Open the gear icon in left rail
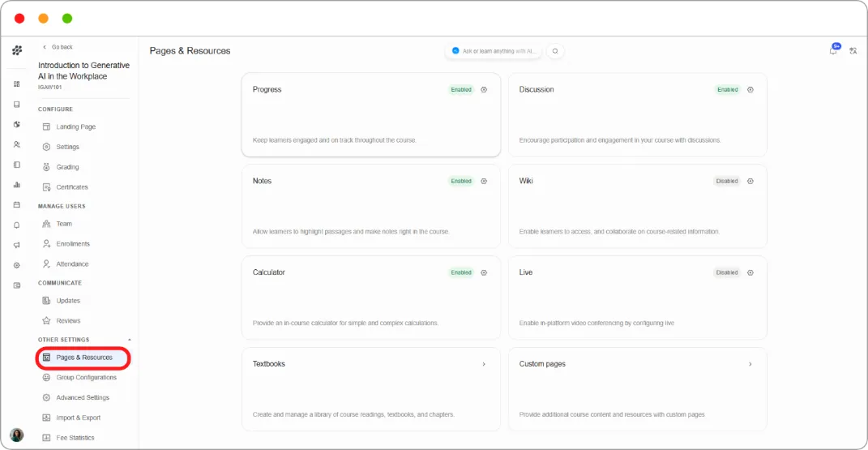Screen dimensions: 868x450 pyautogui.click(x=16, y=265)
